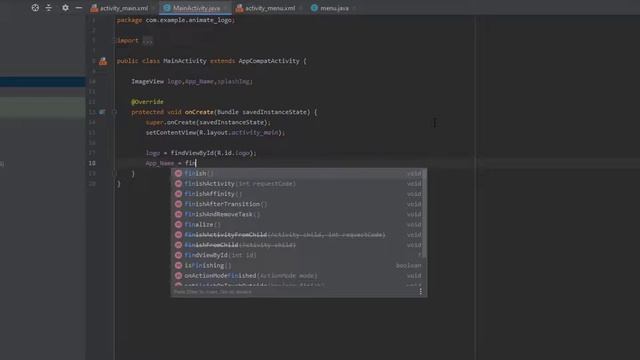Click method icon next to findViewById
The image size is (640, 360).
coord(178,255)
